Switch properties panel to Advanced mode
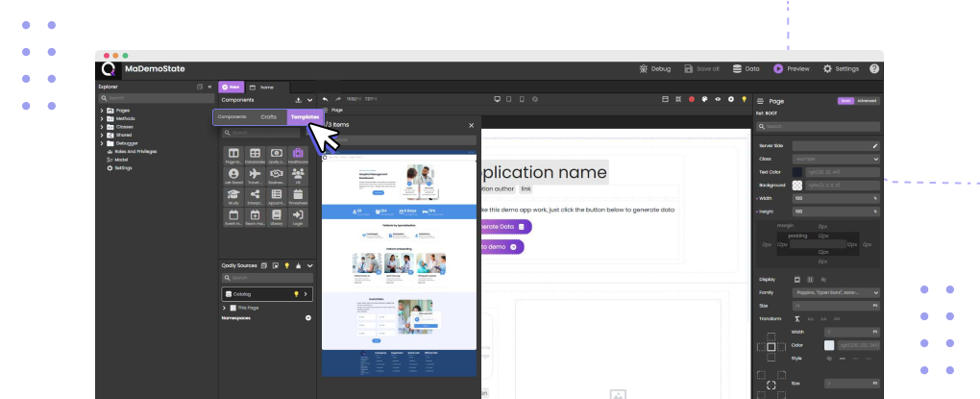This screenshot has height=399, width=980. tap(867, 100)
